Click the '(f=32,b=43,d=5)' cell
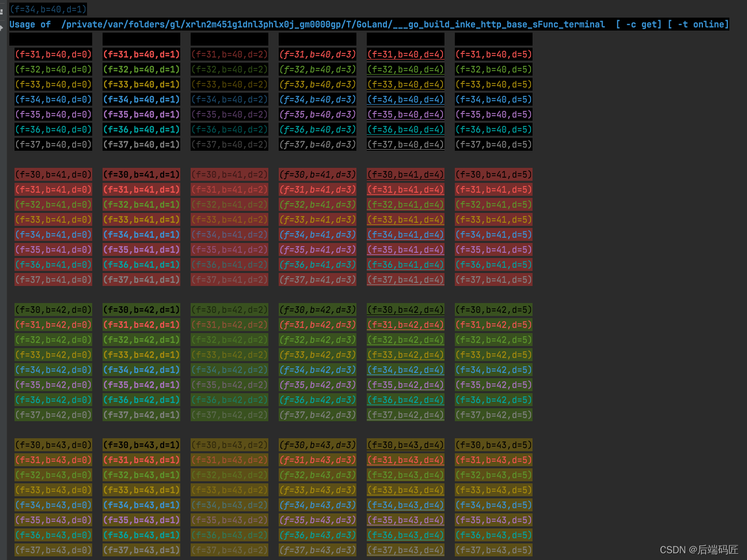 (494, 475)
